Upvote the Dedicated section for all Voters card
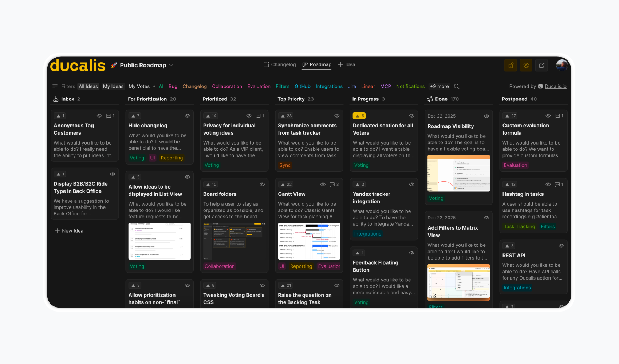The image size is (619, 364). (360, 116)
